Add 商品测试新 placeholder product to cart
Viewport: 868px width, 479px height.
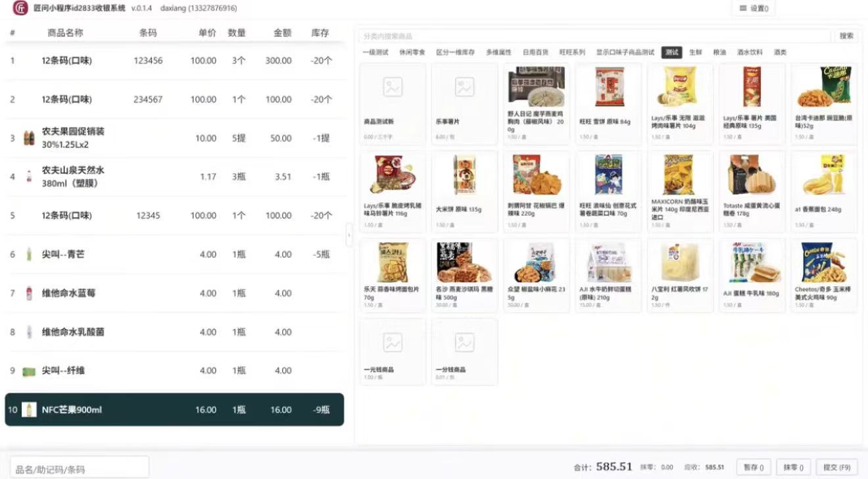click(x=393, y=104)
